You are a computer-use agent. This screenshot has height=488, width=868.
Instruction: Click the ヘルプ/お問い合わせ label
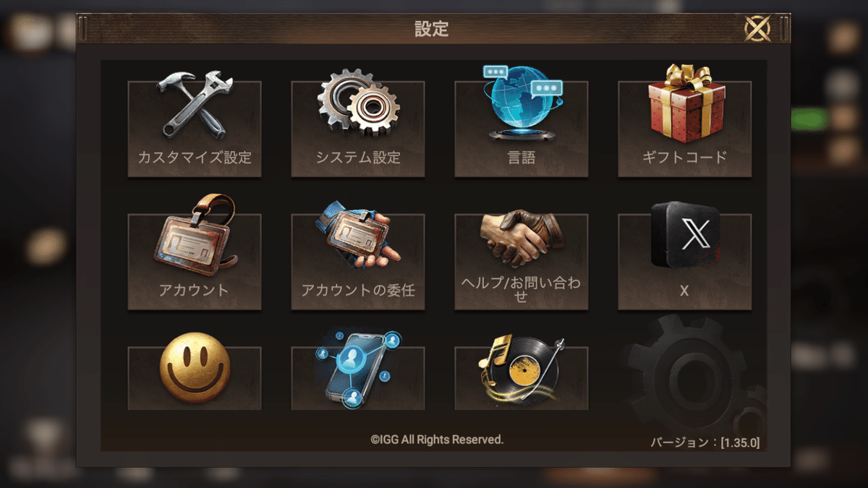point(521,289)
